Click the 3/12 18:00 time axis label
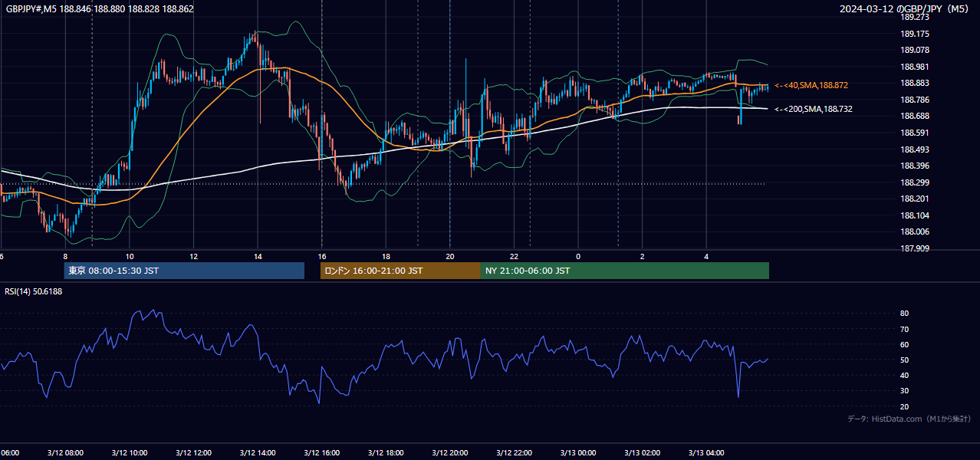Image resolution: width=980 pixels, height=460 pixels. click(386, 453)
